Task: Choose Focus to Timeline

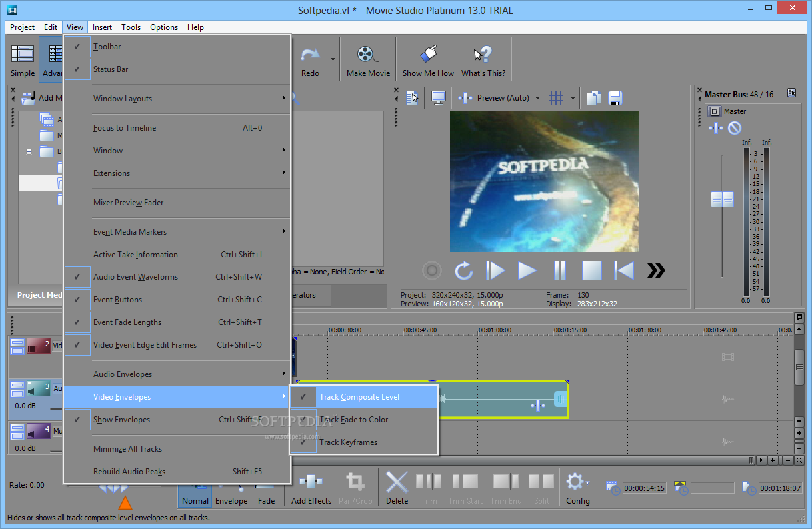Action: coord(177,128)
